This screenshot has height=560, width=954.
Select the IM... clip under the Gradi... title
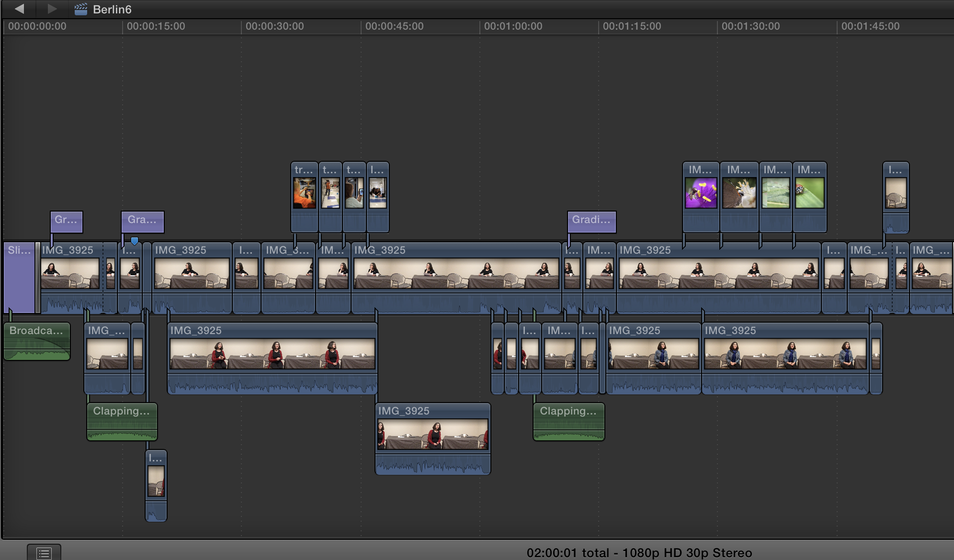click(x=600, y=278)
